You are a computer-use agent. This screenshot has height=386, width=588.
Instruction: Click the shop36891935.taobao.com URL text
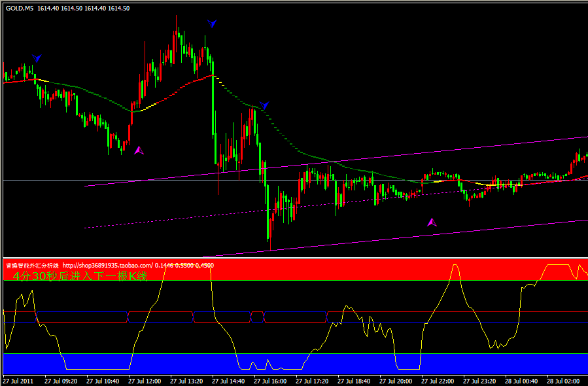point(108,266)
